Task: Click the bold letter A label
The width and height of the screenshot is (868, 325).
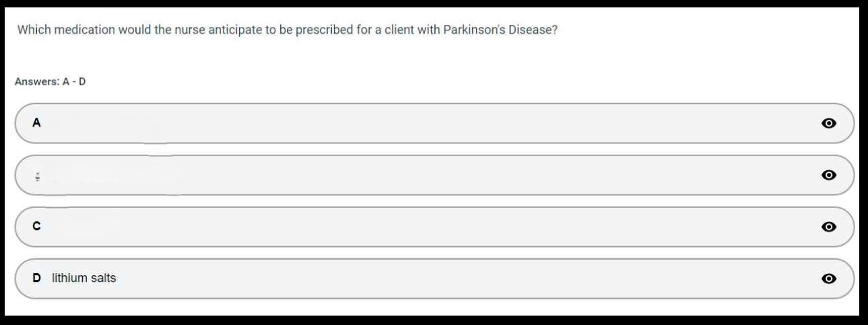Action: pyautogui.click(x=37, y=123)
